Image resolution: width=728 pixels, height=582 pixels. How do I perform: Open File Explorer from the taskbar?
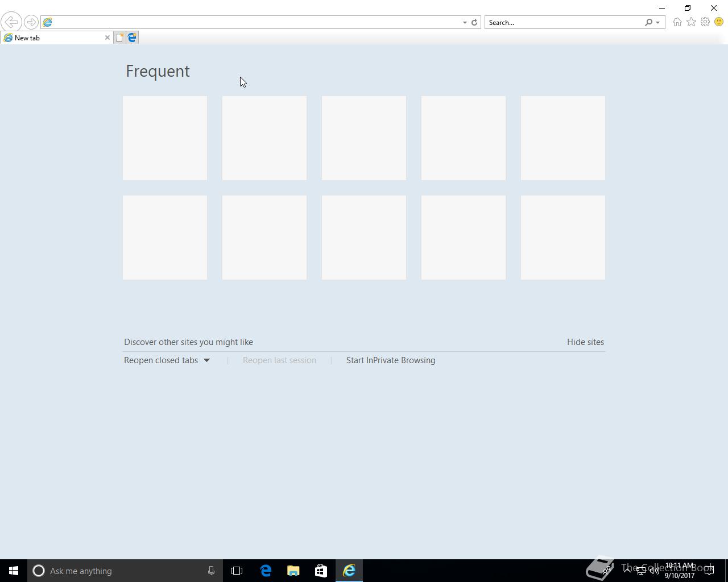coord(293,571)
